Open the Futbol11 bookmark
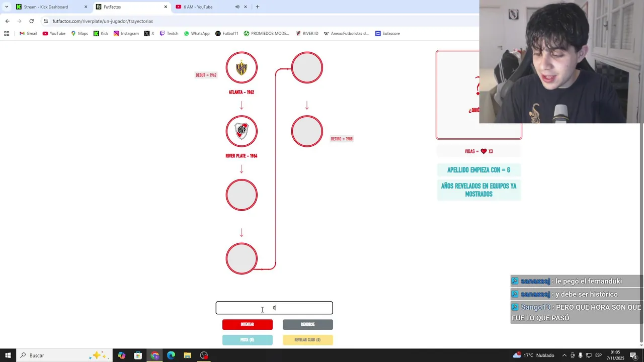 [227, 34]
